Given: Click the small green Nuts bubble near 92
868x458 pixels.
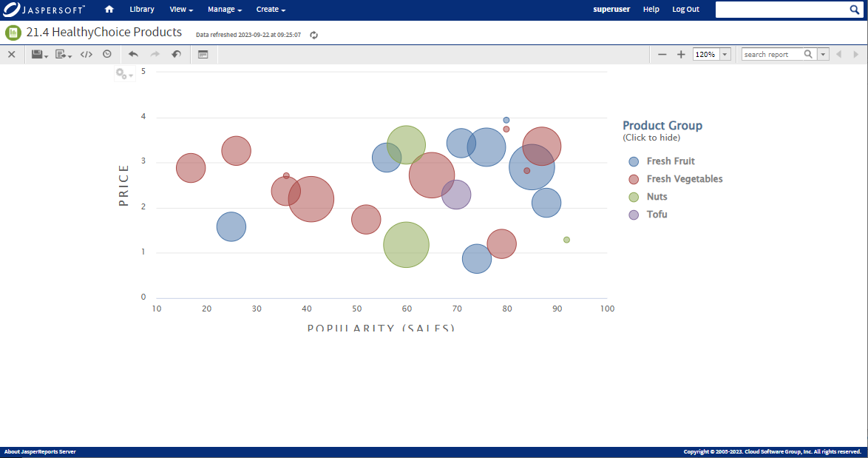Looking at the screenshot, I should click(566, 240).
